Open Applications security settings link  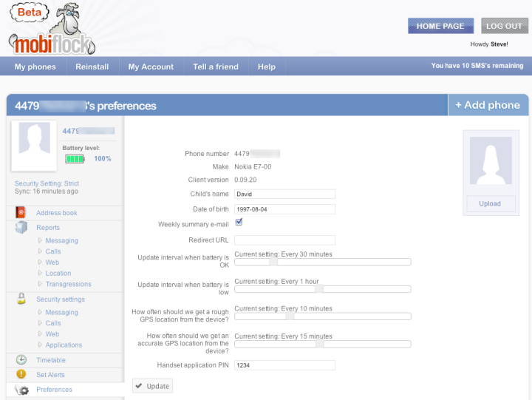64,345
